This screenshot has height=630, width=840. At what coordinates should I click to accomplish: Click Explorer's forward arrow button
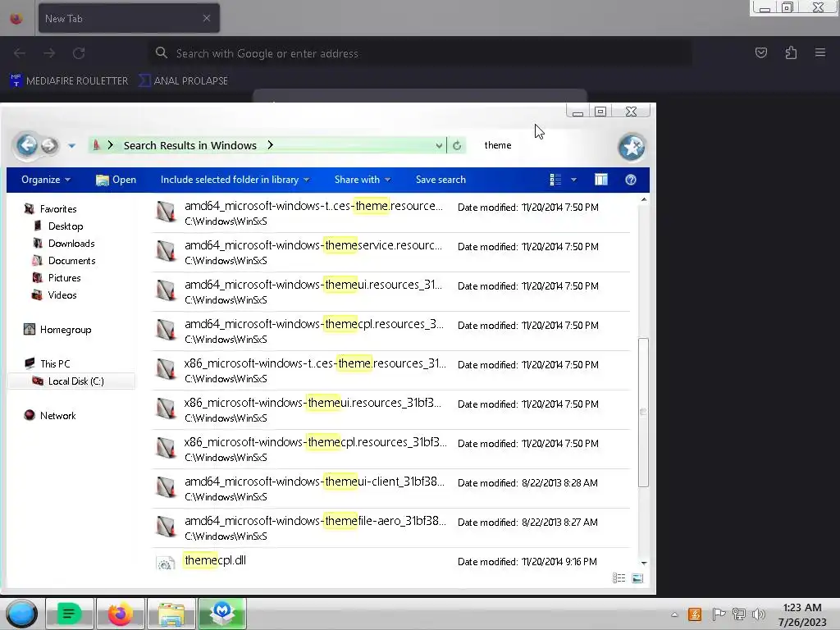pos(49,145)
